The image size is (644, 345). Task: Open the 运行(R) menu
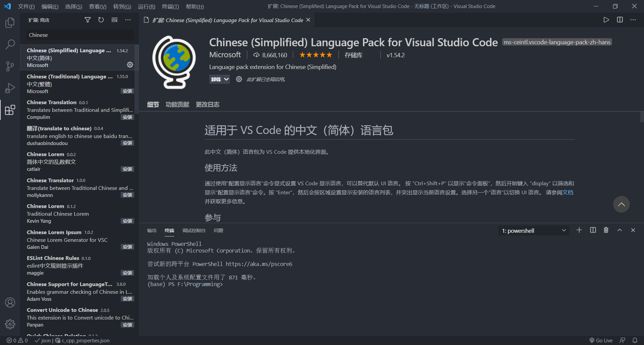click(147, 6)
